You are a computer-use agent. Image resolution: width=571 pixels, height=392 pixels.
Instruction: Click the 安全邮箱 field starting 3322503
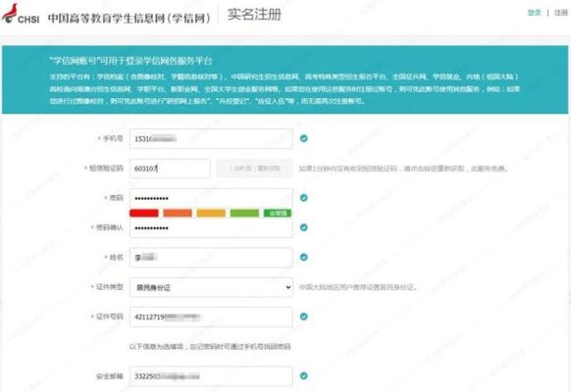click(211, 376)
